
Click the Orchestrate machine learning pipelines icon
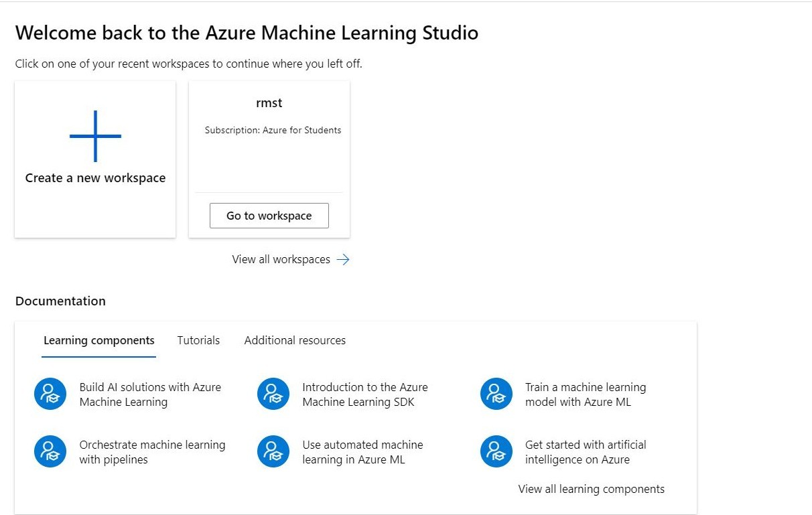point(50,451)
